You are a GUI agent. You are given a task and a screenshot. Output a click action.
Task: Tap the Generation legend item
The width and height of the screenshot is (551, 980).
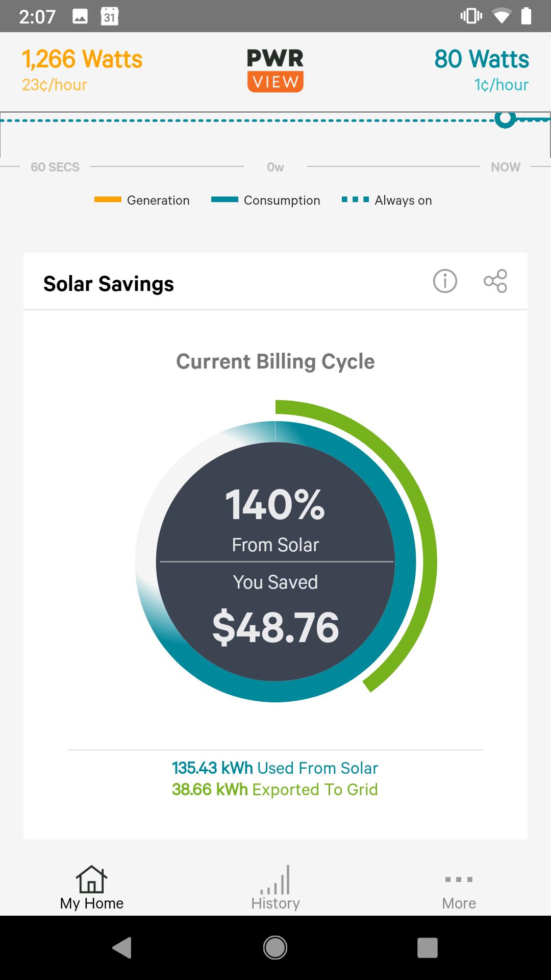pyautogui.click(x=142, y=200)
